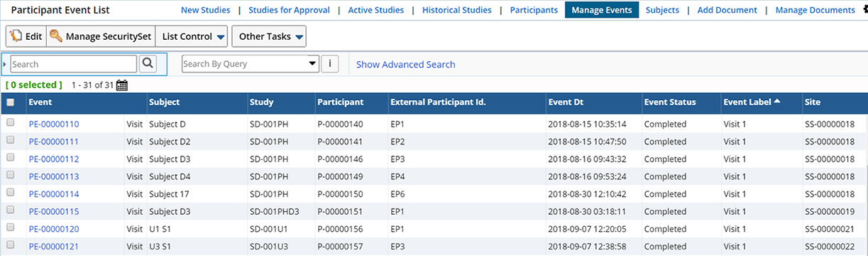Open event PE-00000120 link
The image size is (868, 256).
click(54, 229)
